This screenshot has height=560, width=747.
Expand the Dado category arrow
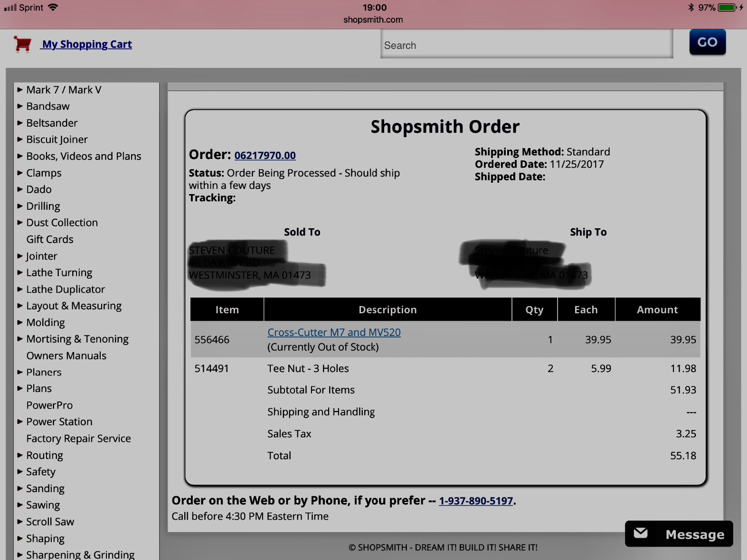coord(20,189)
